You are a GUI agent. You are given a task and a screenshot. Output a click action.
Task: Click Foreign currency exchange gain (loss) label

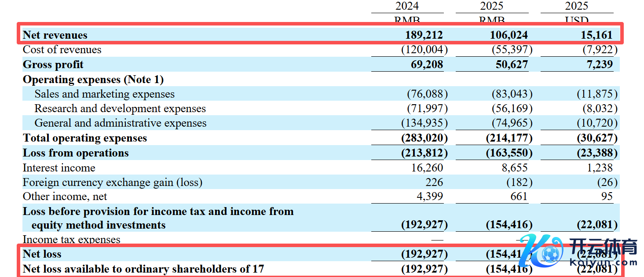tap(113, 182)
